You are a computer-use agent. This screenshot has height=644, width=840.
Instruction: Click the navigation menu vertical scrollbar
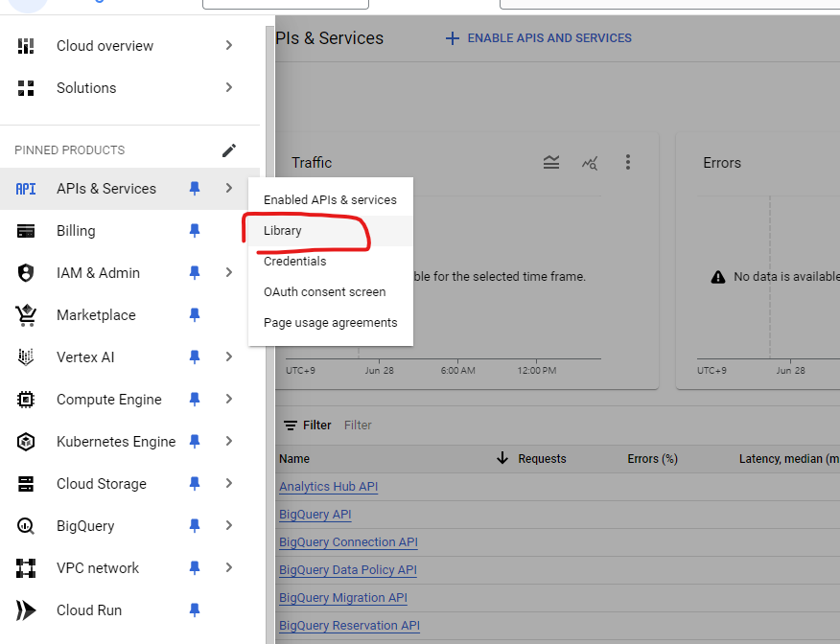coord(270,334)
